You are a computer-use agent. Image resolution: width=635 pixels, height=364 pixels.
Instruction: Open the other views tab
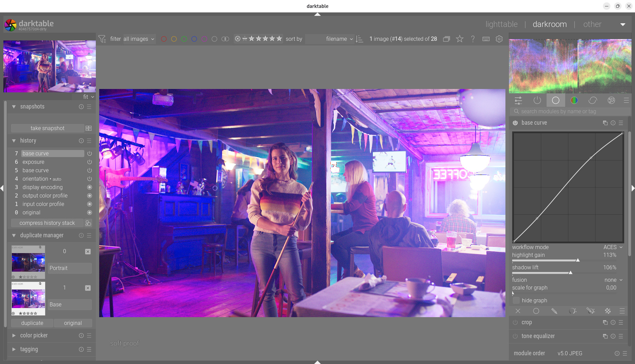(x=592, y=24)
